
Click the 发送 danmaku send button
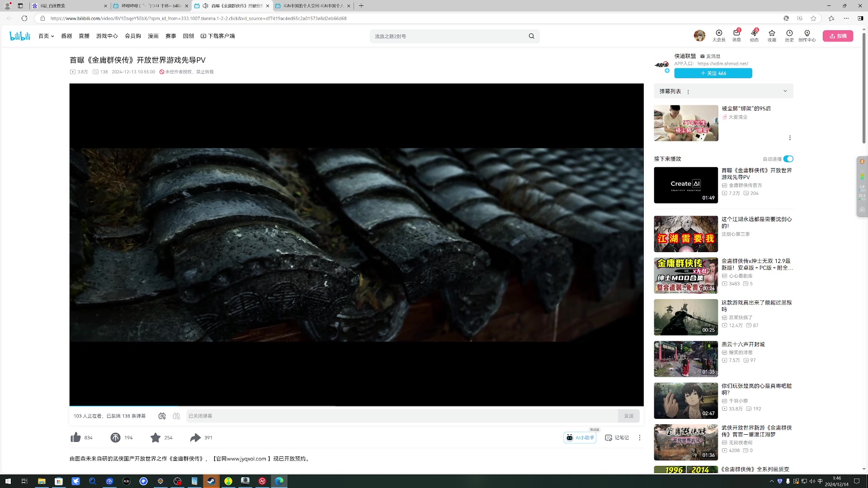629,416
